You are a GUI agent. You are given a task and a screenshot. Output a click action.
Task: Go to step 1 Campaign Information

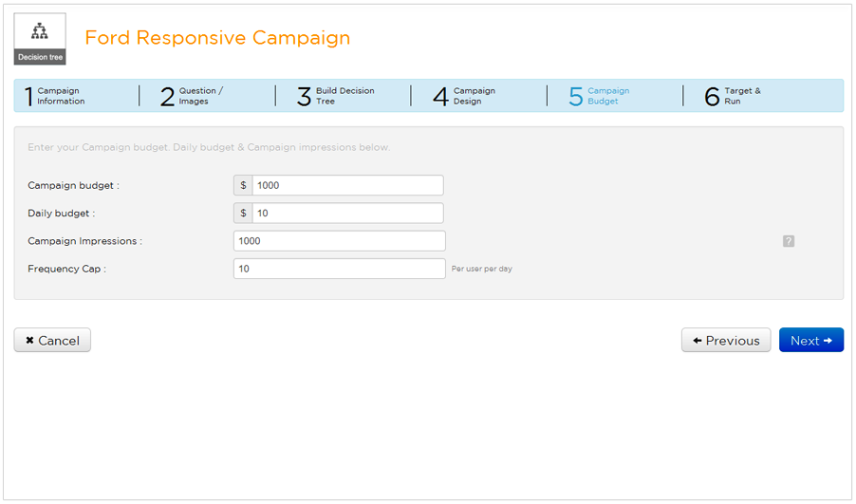pyautogui.click(x=55, y=96)
